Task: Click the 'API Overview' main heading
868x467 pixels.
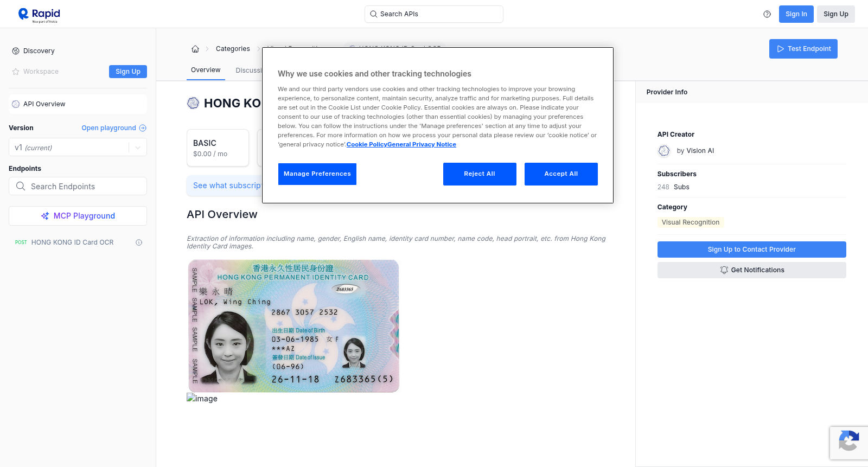Action: pyautogui.click(x=222, y=214)
